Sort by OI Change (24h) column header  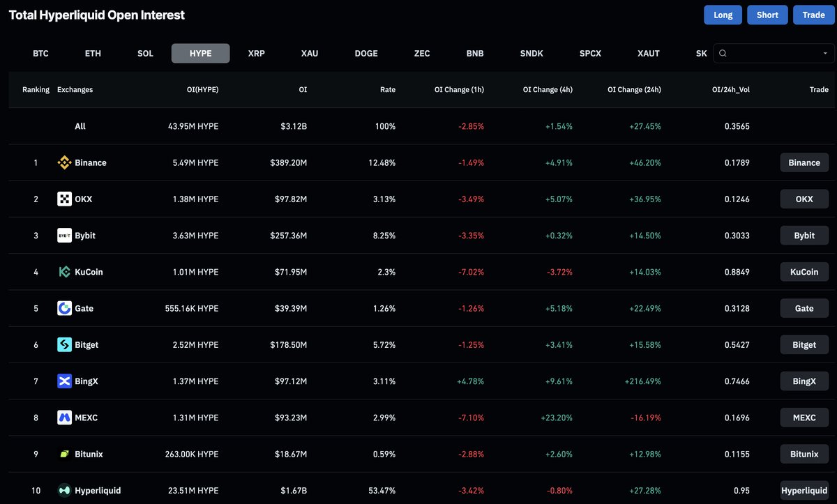coord(634,89)
